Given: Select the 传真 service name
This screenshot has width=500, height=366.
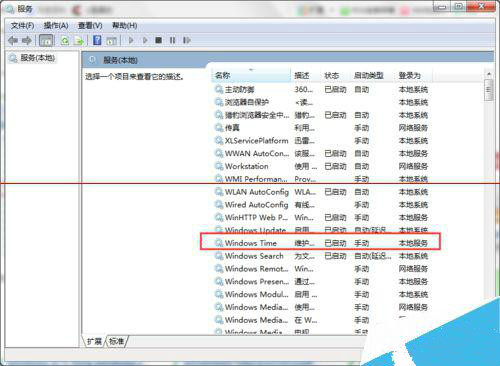Looking at the screenshot, I should tap(232, 127).
